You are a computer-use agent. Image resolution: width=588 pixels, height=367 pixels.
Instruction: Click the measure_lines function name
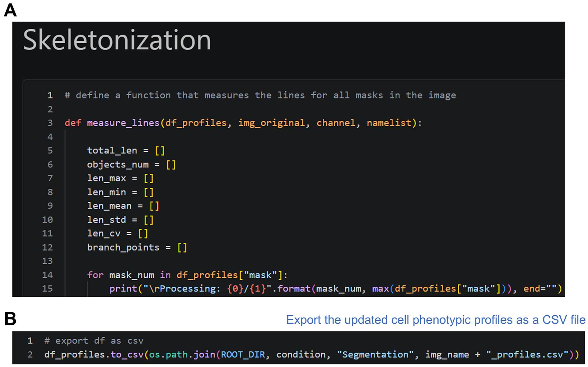pyautogui.click(x=123, y=123)
